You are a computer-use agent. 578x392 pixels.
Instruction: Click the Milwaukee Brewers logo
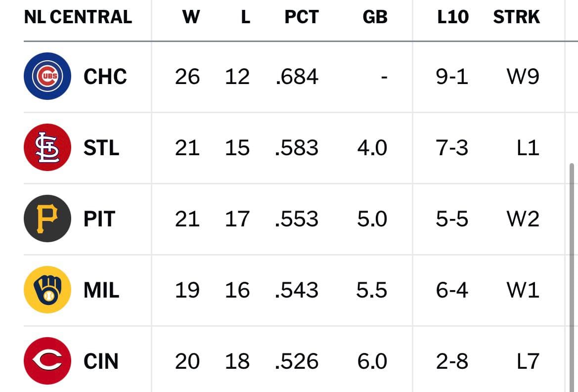point(47,290)
